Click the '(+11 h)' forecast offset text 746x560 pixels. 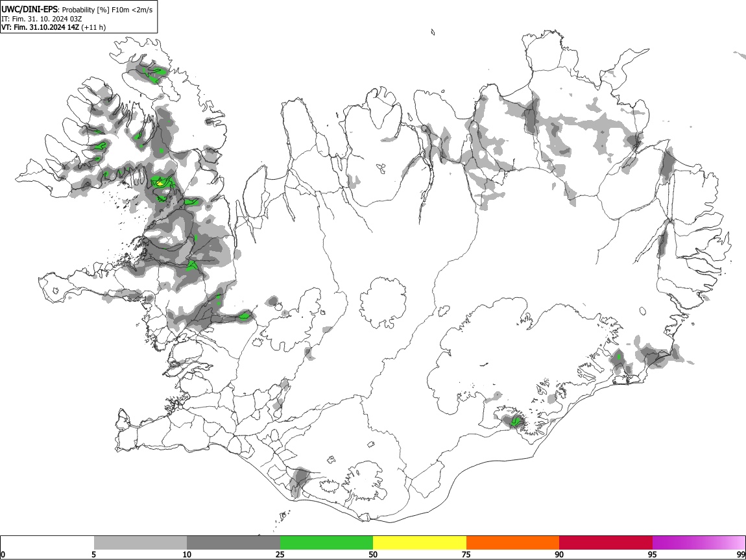click(x=93, y=27)
